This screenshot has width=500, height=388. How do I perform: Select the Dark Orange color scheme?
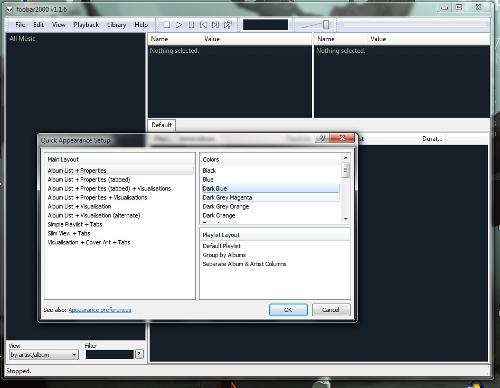271,216
